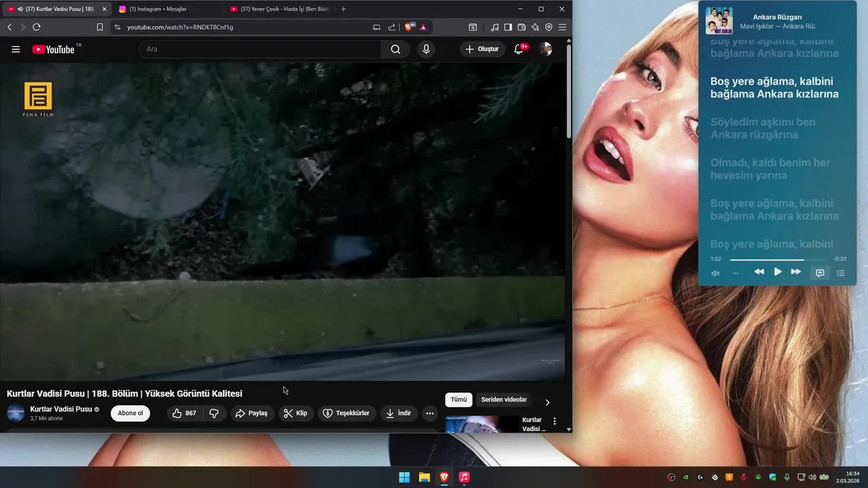Open Kurtlar Vadisi Pusu channel name link
The width and height of the screenshot is (868, 488).
tap(61, 409)
